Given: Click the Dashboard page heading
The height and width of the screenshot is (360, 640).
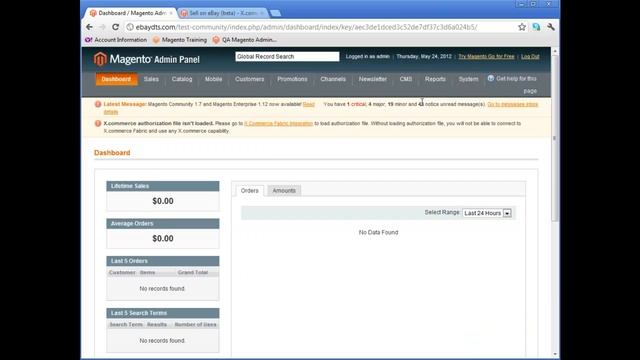Looking at the screenshot, I should 112,153.
